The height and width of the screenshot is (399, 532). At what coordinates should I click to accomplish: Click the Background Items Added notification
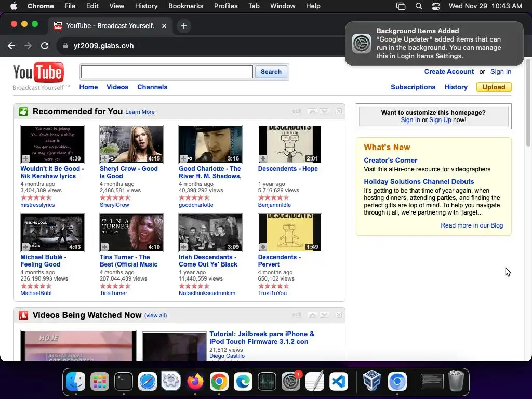434,44
